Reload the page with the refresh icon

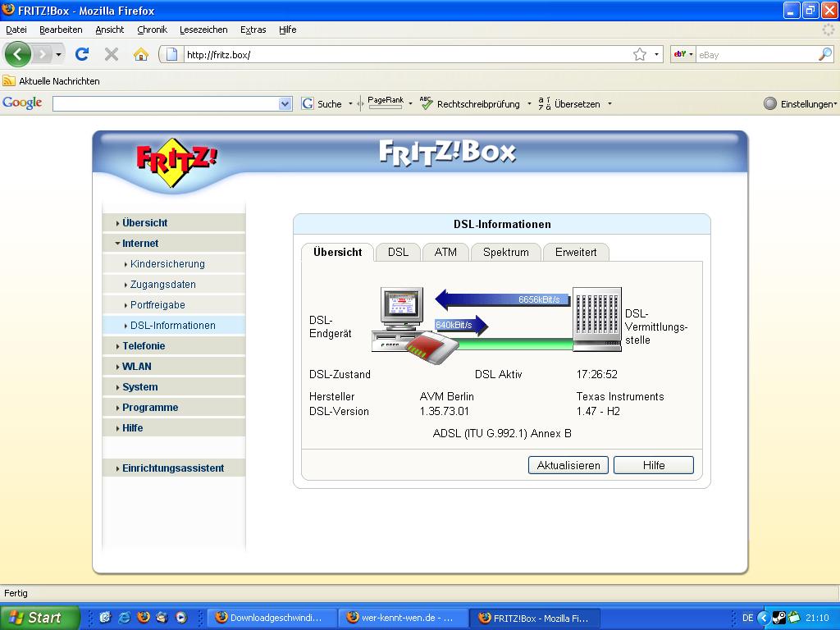82,54
